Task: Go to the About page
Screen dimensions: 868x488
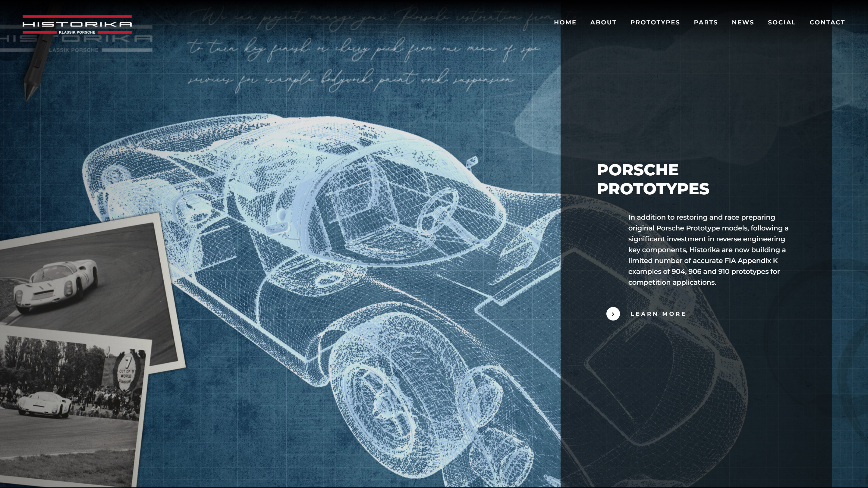Action: coord(603,22)
